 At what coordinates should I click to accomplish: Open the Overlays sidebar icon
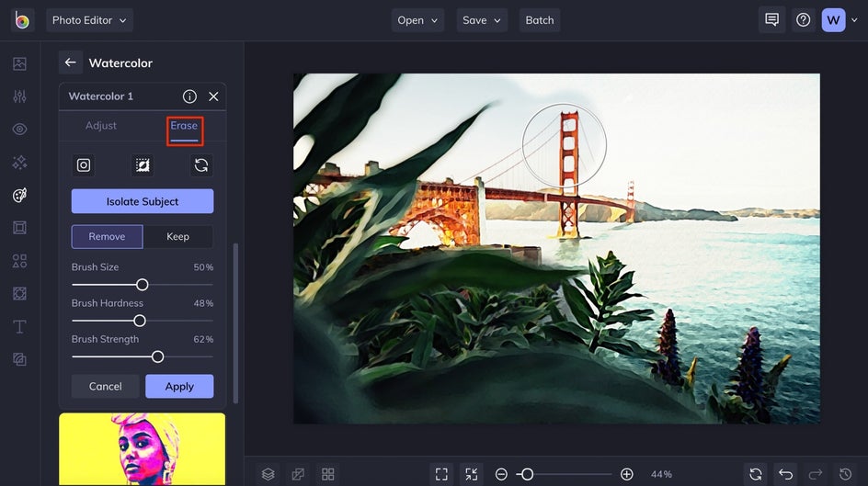click(x=19, y=294)
